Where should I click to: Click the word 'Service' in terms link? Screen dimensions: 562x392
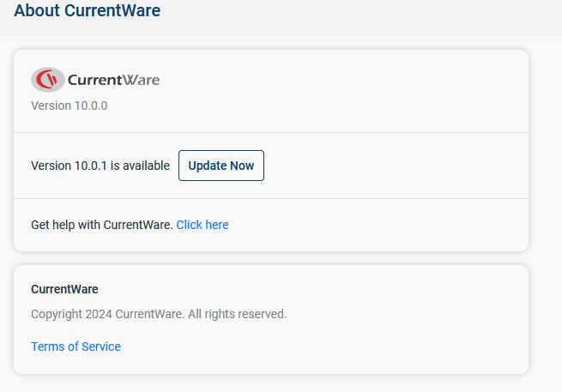coord(101,347)
